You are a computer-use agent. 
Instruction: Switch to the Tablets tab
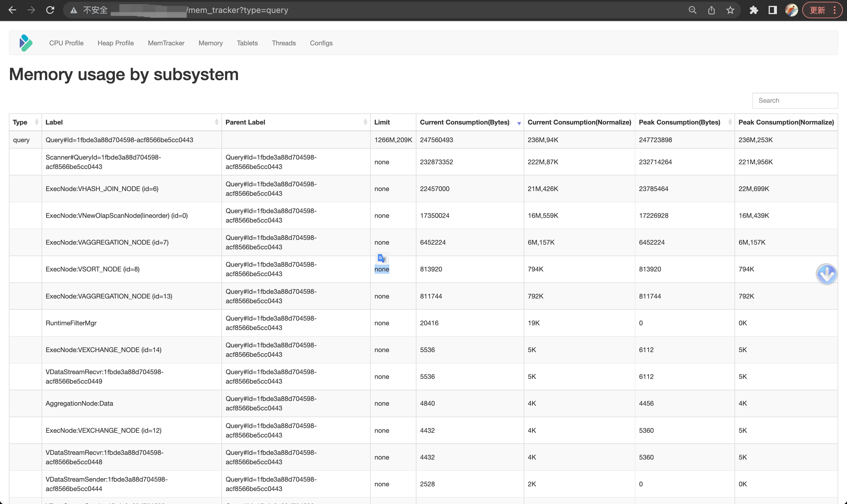point(247,43)
